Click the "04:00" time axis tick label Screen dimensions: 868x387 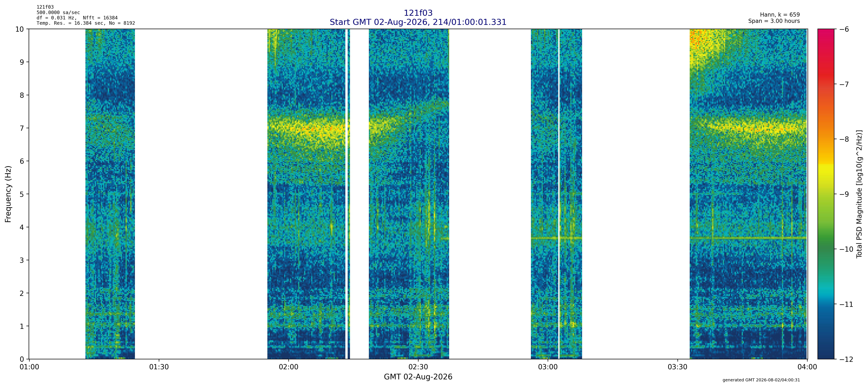(x=807, y=367)
